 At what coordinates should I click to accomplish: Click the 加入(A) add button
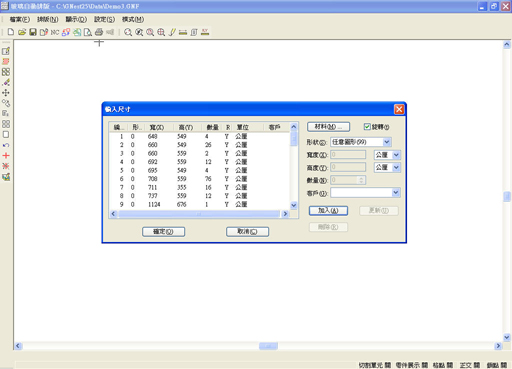[x=328, y=211]
